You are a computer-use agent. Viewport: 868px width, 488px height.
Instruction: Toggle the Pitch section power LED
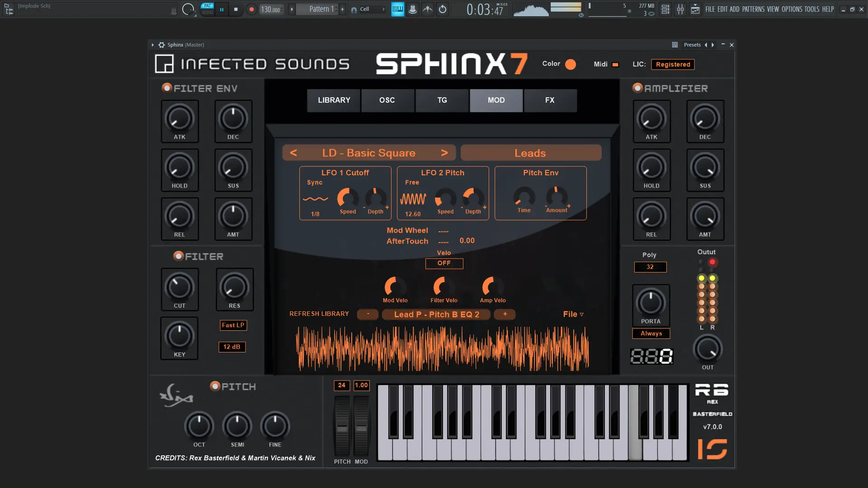tap(215, 386)
